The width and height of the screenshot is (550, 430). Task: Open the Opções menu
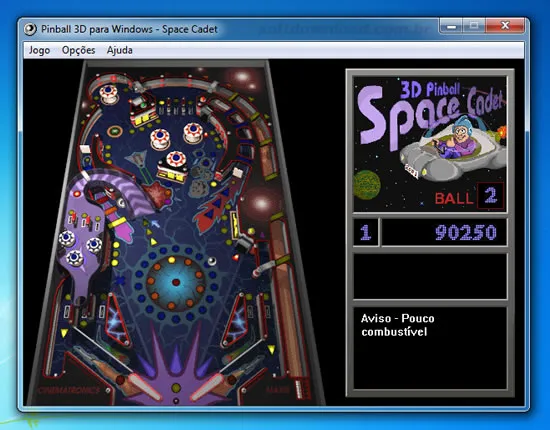(x=78, y=50)
